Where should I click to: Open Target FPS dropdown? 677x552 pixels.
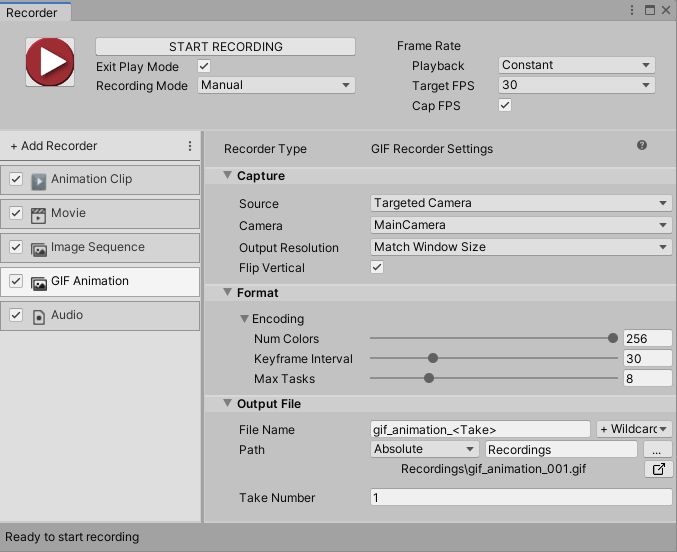(x=576, y=85)
